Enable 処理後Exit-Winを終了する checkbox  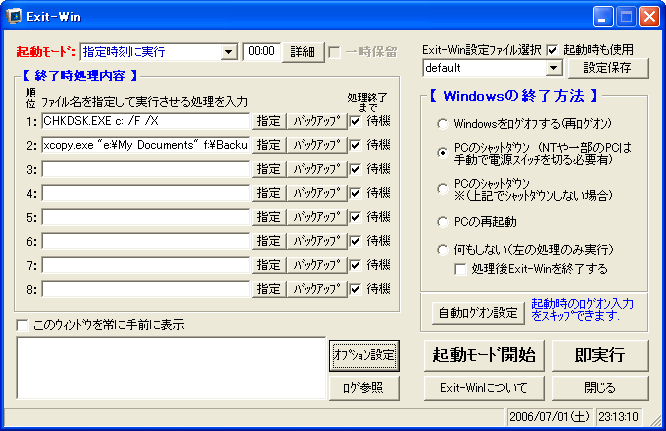click(460, 269)
